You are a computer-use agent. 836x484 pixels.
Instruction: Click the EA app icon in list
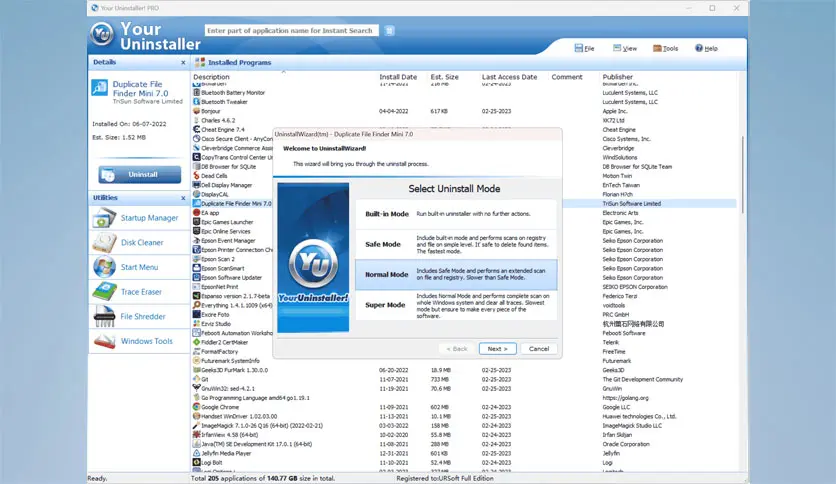click(196, 213)
